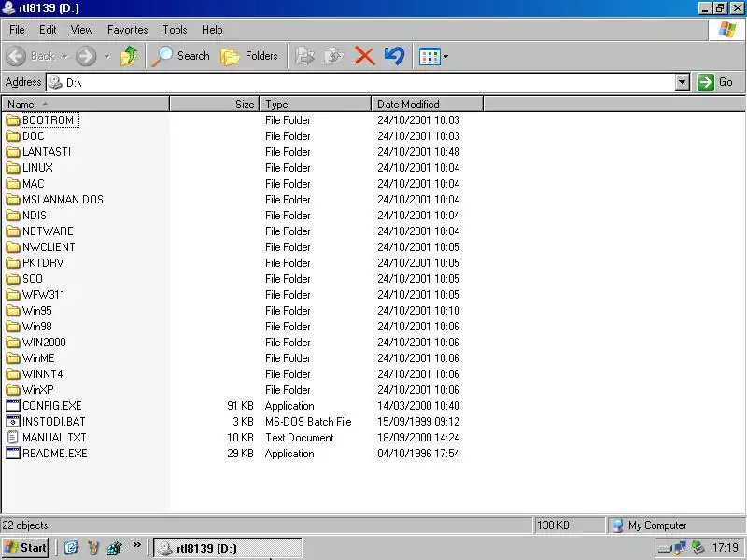747x560 pixels.
Task: Select the LANTASTI folder icon
Action: coord(13,152)
